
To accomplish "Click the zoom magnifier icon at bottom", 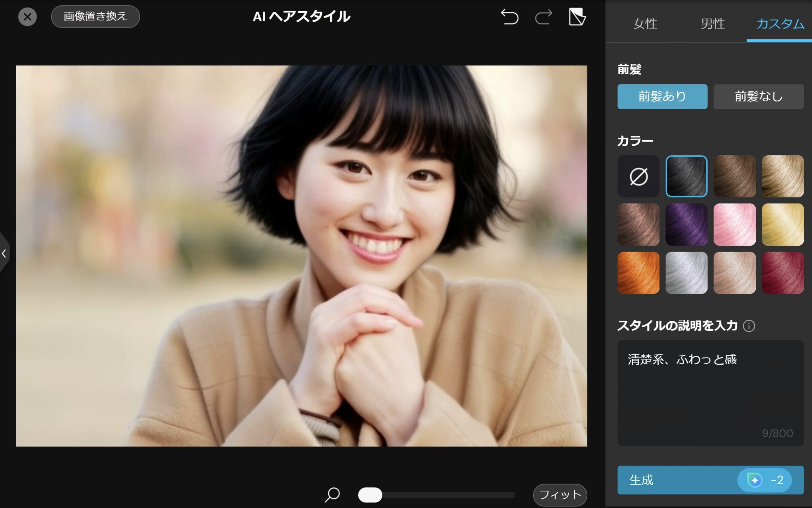I will [332, 495].
